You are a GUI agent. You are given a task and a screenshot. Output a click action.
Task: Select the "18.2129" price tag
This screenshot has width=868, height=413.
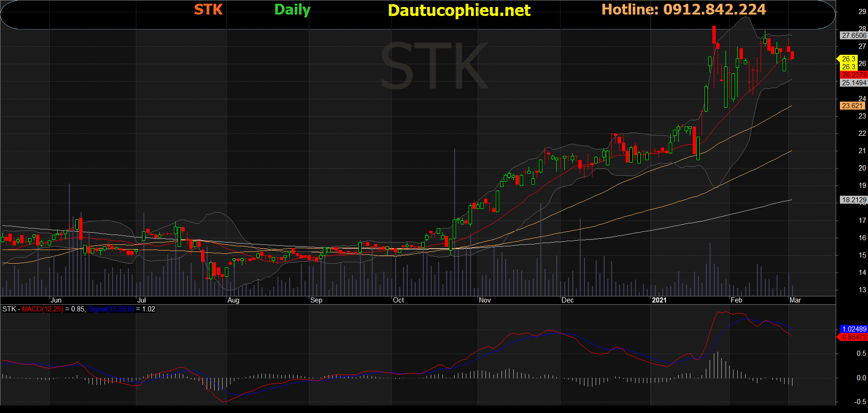(853, 200)
